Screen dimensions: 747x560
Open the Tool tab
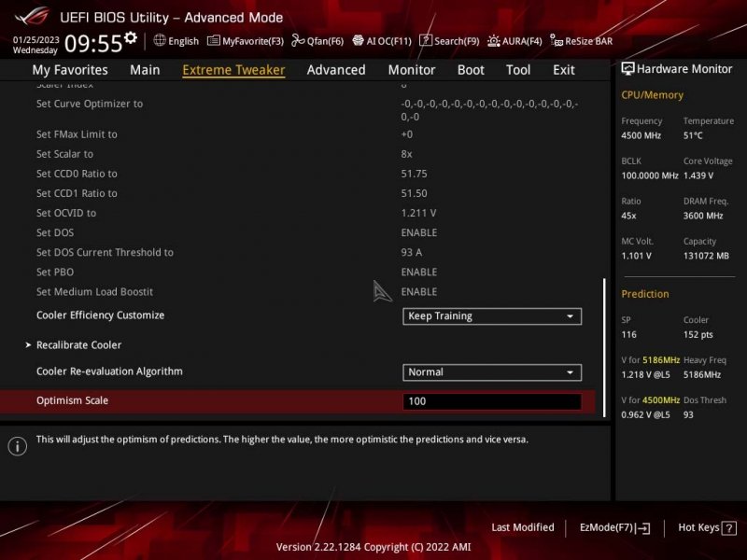518,70
